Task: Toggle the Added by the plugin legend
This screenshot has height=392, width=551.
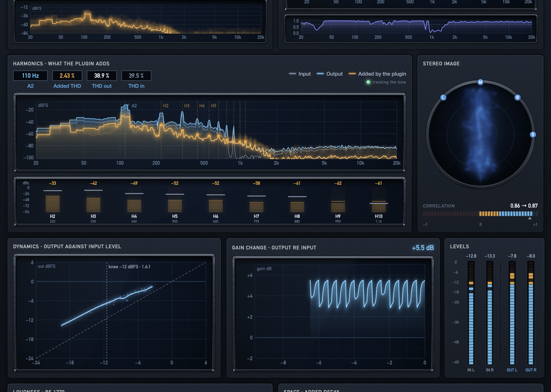Action: tap(377, 74)
